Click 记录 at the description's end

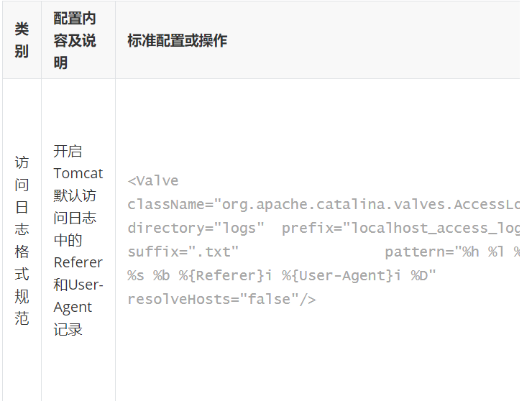68,329
